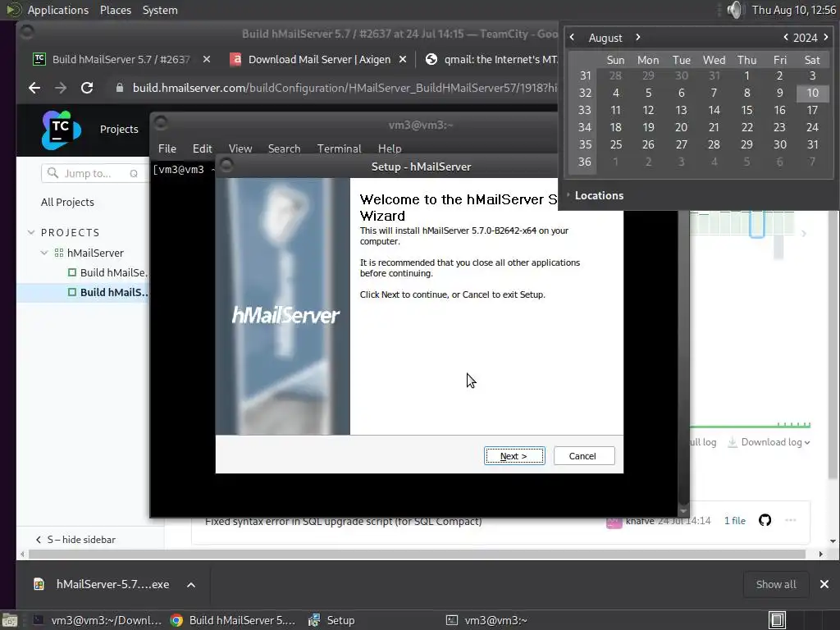Go to next year after 2024
840x630 pixels.
825,37
